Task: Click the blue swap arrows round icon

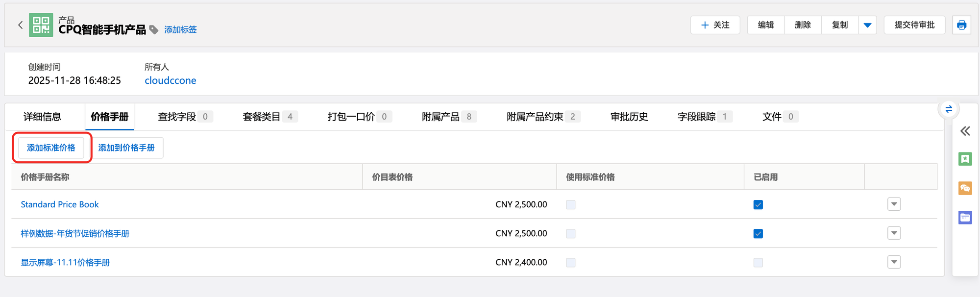Action: click(x=949, y=109)
